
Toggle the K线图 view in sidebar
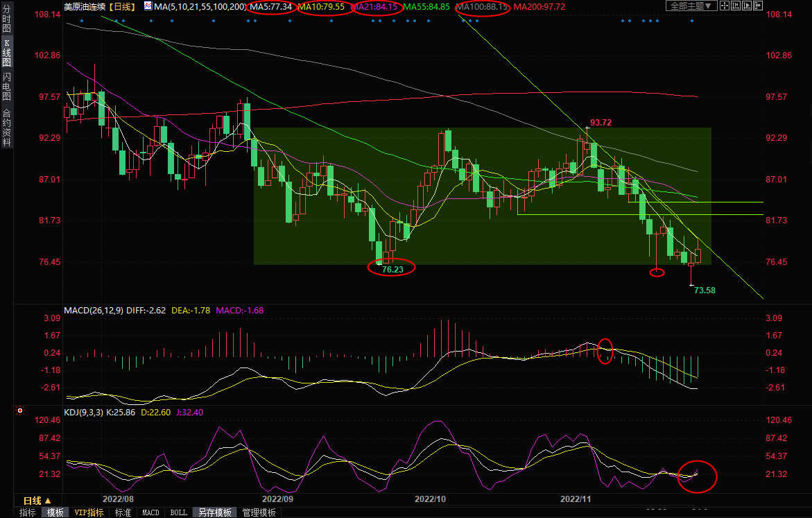(x=6, y=54)
